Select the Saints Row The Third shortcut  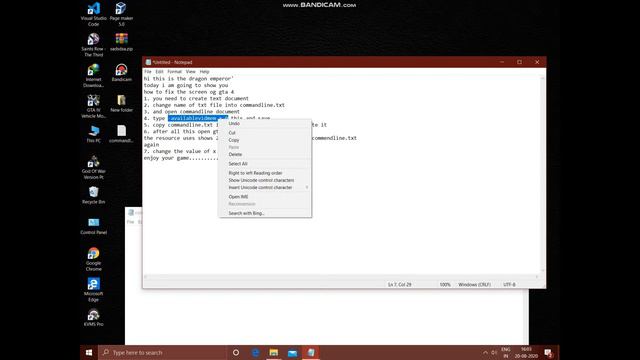tap(93, 44)
